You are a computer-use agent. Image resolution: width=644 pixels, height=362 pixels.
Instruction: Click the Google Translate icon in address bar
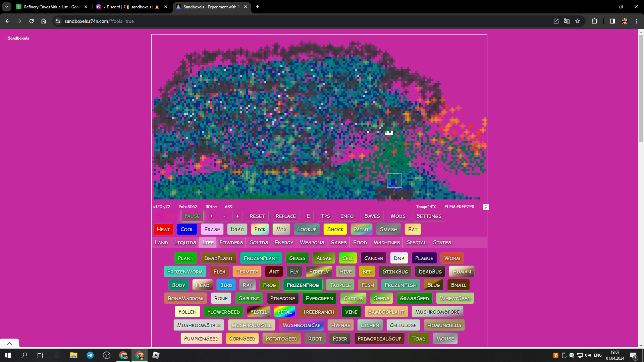point(567,21)
